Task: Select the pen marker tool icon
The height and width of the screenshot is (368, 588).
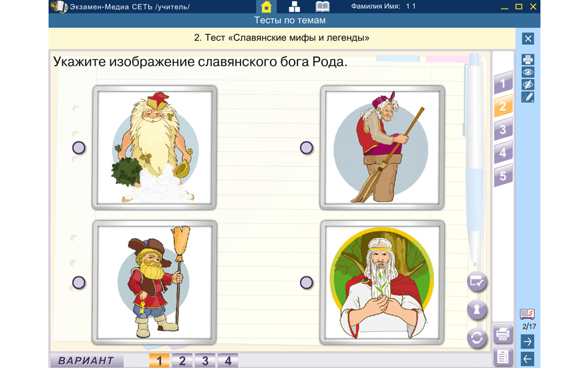Action: pos(528,97)
